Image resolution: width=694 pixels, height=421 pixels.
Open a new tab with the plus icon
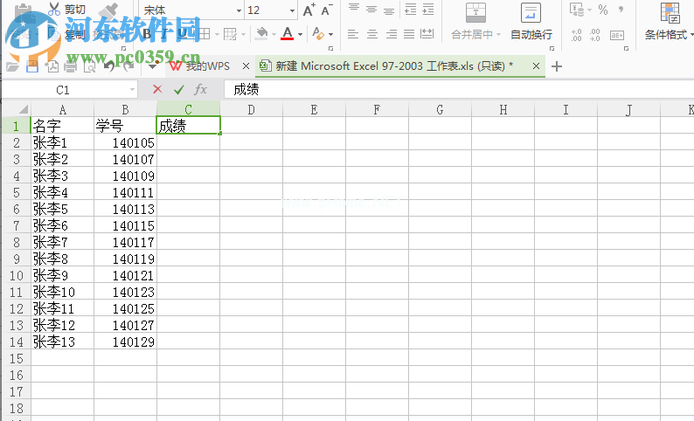tap(557, 66)
